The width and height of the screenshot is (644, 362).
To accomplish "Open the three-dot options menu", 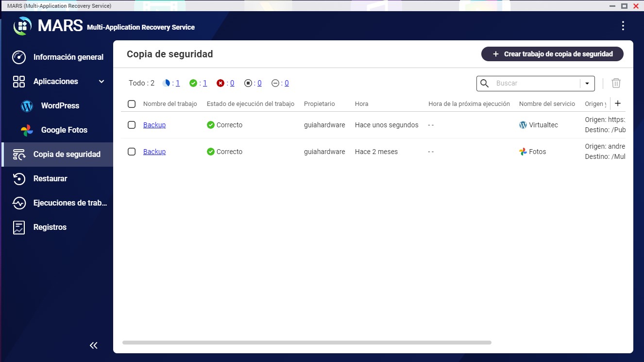I will 623,26.
